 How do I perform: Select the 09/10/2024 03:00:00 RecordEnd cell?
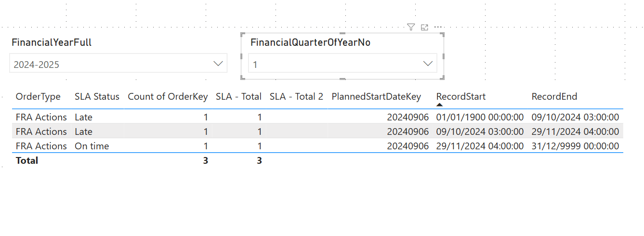point(575,117)
